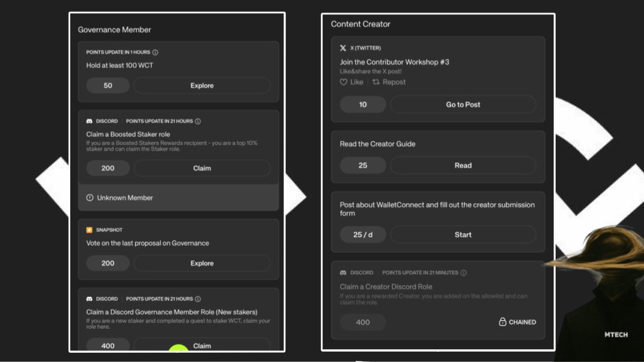Click the Discord icon in Governance Member Role card
Viewport: 644px width, 362px height.
click(x=90, y=299)
